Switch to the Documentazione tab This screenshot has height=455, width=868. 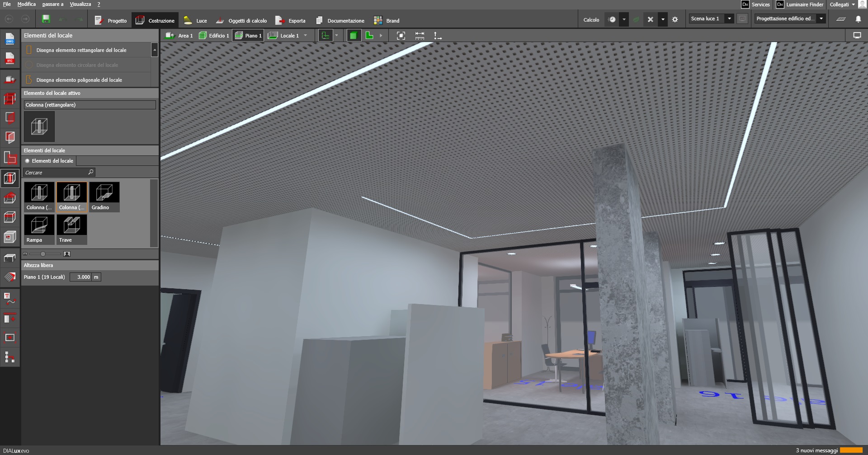pyautogui.click(x=340, y=20)
